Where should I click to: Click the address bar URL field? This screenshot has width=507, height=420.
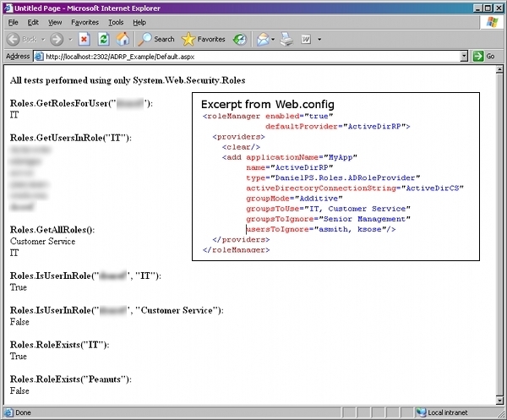(x=251, y=57)
